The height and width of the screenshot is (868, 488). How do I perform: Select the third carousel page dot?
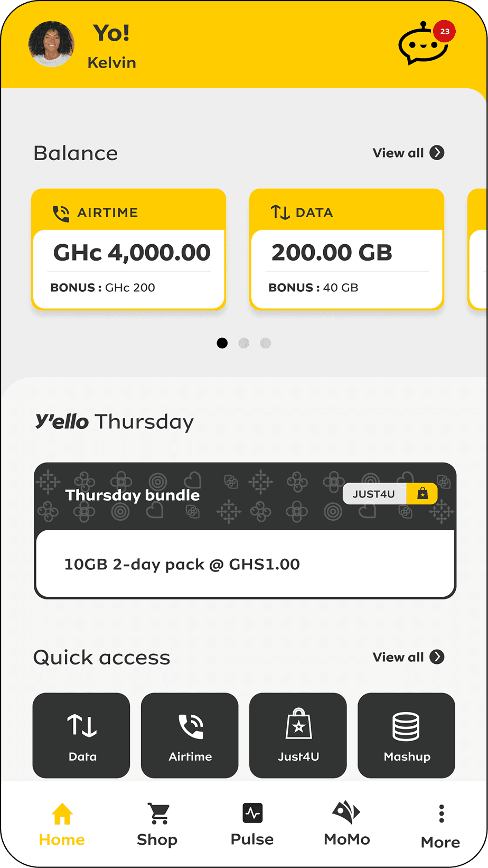click(266, 343)
